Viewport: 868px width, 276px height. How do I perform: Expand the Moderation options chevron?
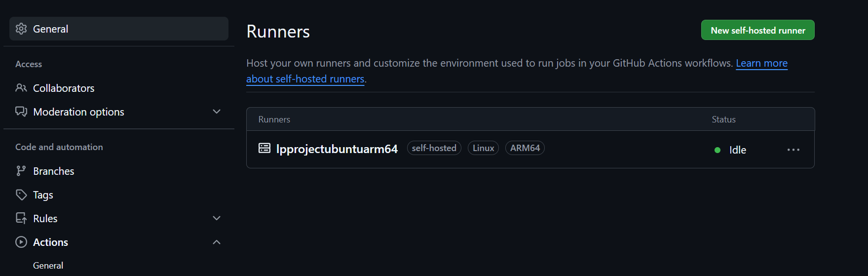tap(217, 112)
